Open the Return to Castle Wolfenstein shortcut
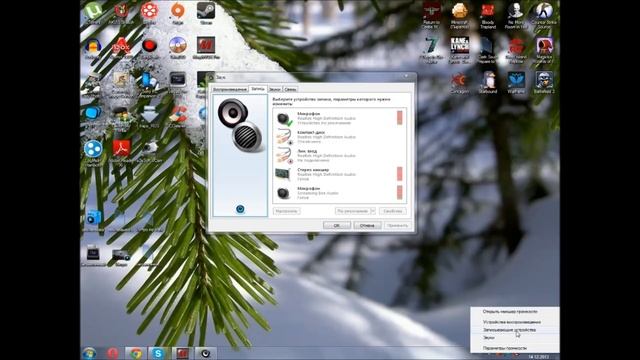 [431, 15]
